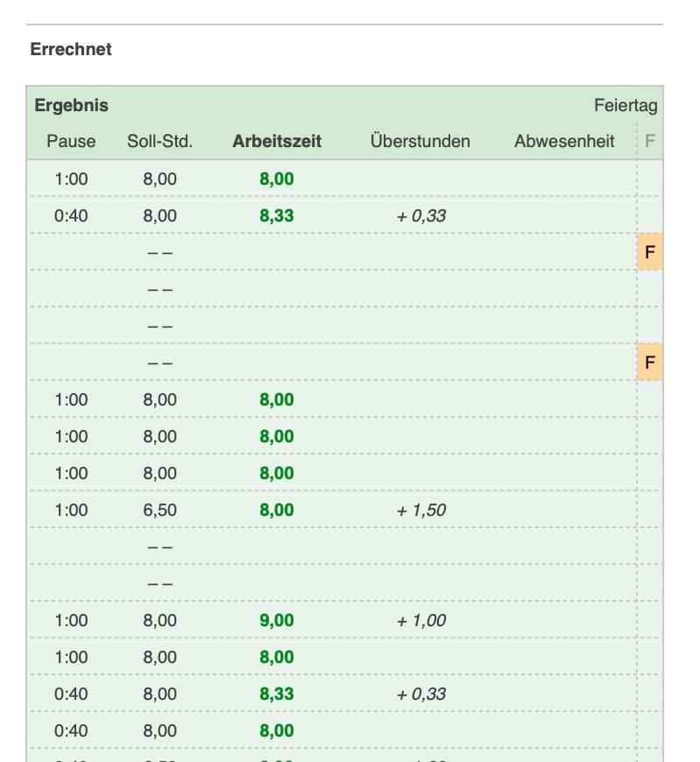Select the 9,00 Arbeitszeit value
The width and height of the screenshot is (700, 762).
277,621
